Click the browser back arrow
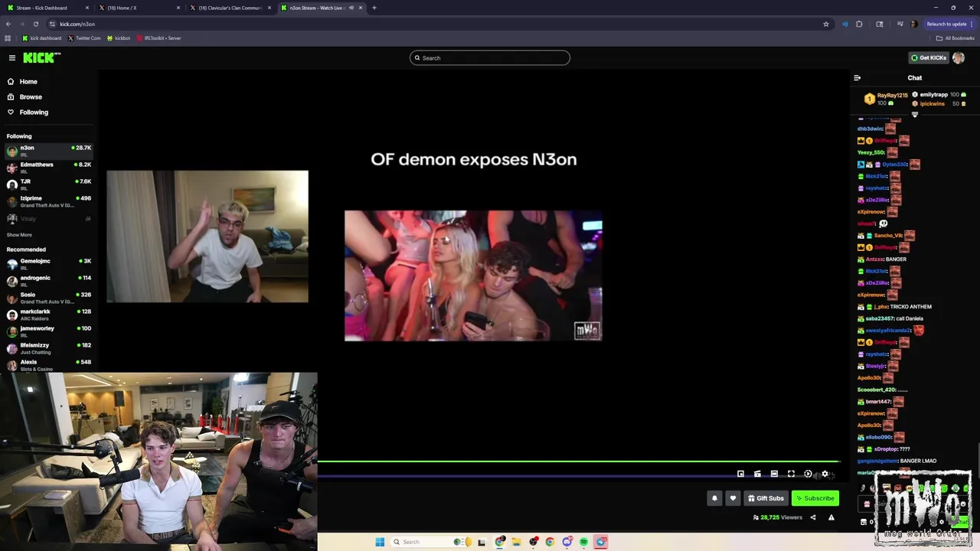The height and width of the screenshot is (551, 980). click(8, 24)
